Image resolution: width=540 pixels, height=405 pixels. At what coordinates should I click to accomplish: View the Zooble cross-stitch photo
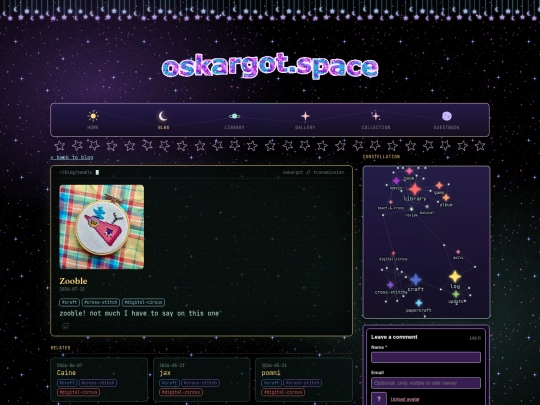(x=102, y=227)
